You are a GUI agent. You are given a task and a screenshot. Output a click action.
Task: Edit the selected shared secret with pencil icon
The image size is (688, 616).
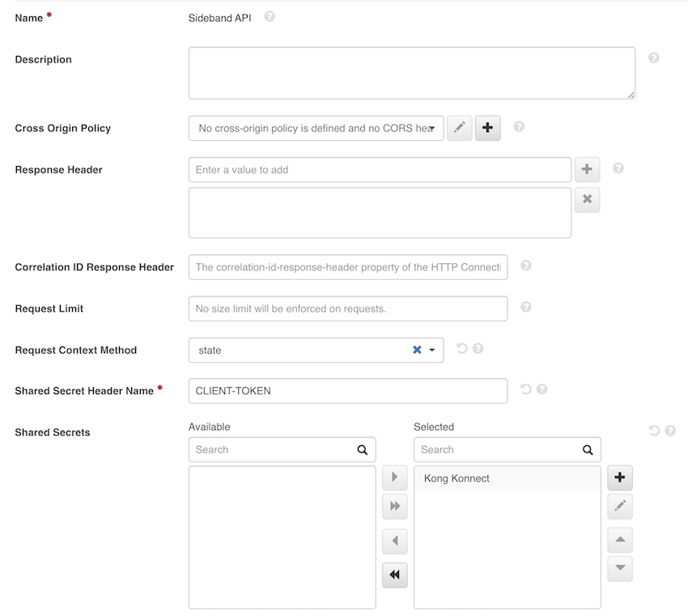coord(620,507)
